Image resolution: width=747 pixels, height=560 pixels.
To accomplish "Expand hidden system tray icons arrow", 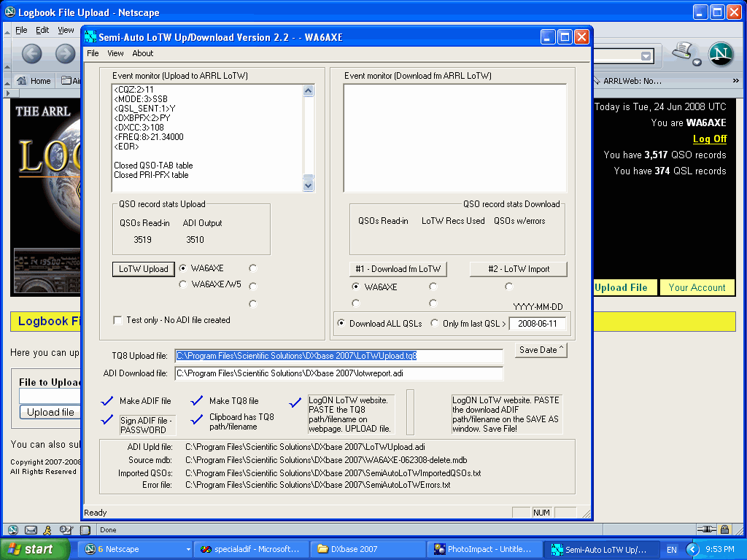I will click(x=693, y=550).
